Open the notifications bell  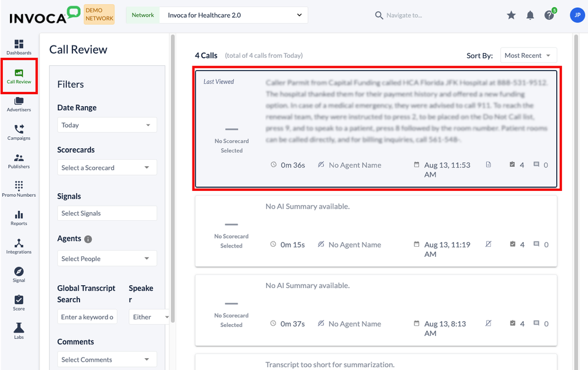pos(530,15)
